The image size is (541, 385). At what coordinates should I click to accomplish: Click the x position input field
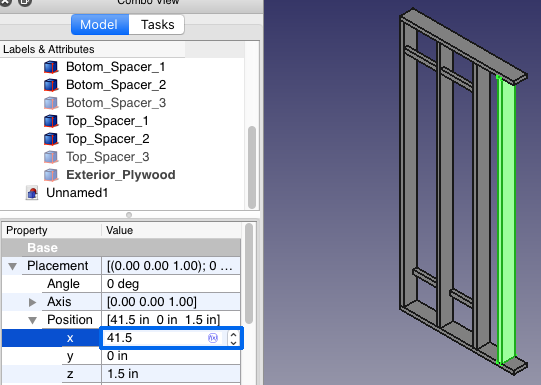point(155,338)
